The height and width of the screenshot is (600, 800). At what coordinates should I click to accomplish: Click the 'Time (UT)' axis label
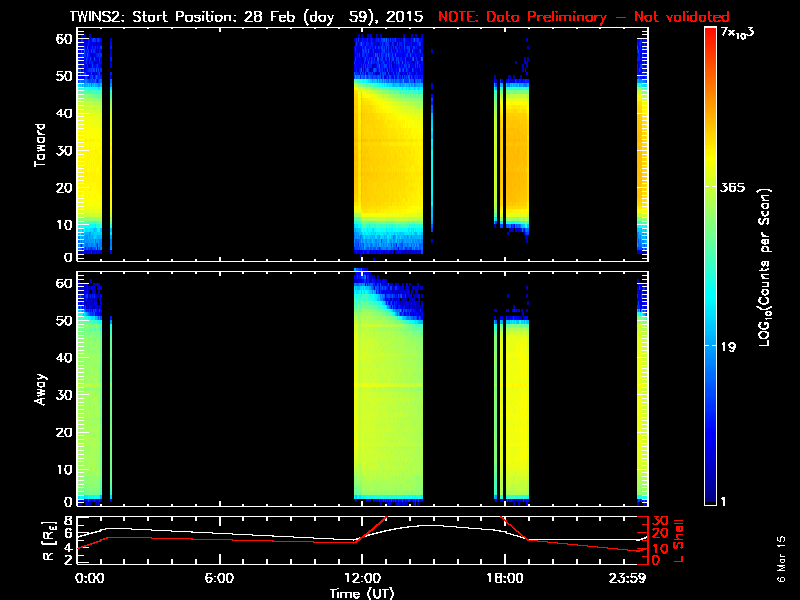coord(362,593)
